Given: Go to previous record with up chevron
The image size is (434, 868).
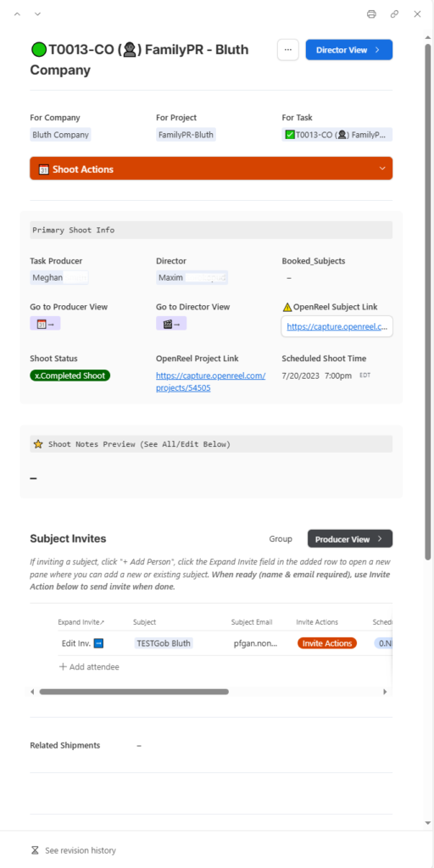Looking at the screenshot, I should coord(17,14).
